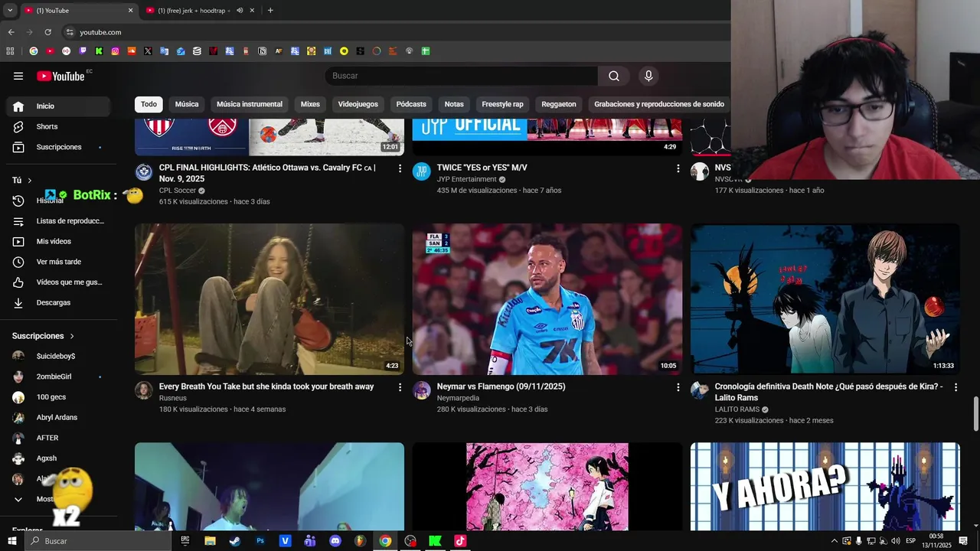Click the YouTube logo
This screenshot has width=980, height=551.
coord(61,76)
